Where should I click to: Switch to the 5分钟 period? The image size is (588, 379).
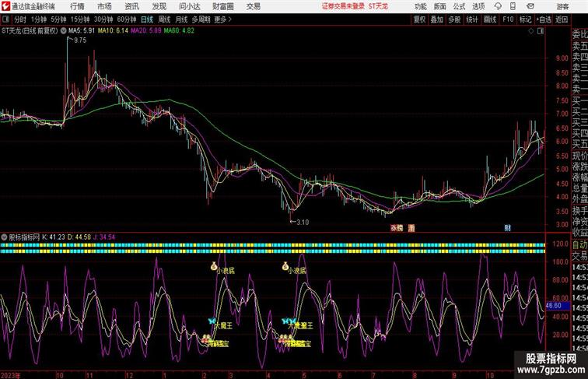(x=59, y=19)
